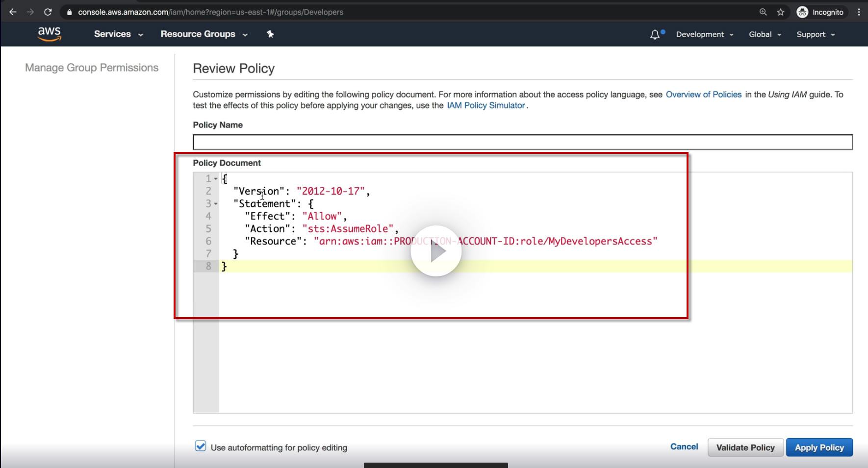The height and width of the screenshot is (468, 868).
Task: Click the Review Policy heading
Action: pyautogui.click(x=234, y=69)
